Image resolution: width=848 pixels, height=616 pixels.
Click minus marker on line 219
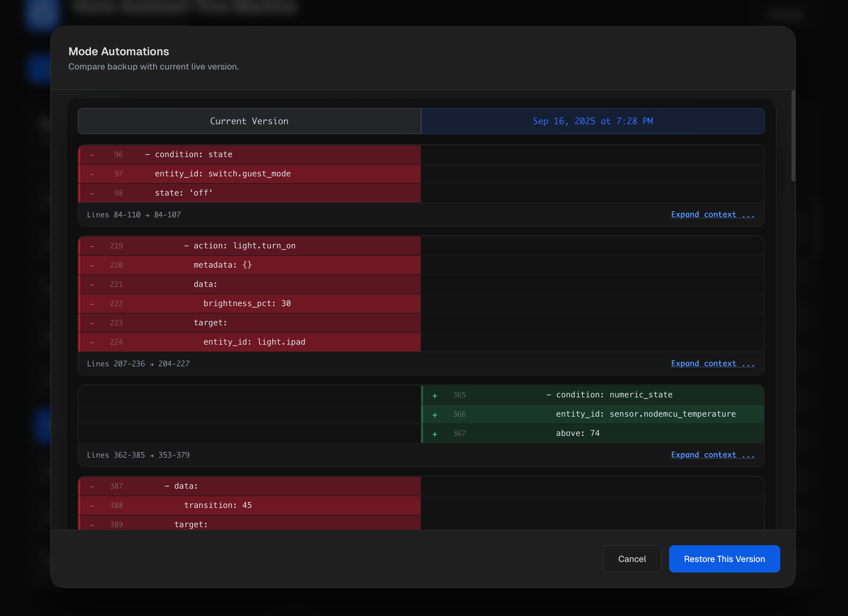92,246
